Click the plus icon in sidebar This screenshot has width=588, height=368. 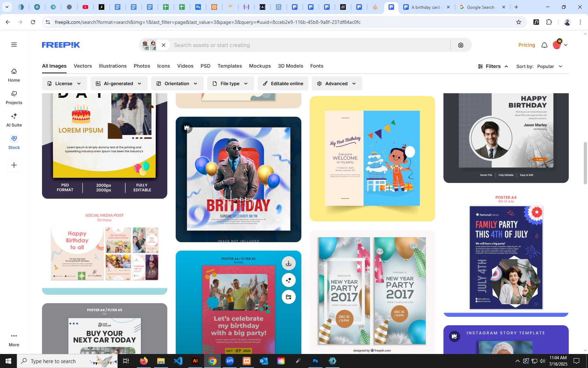[14, 165]
